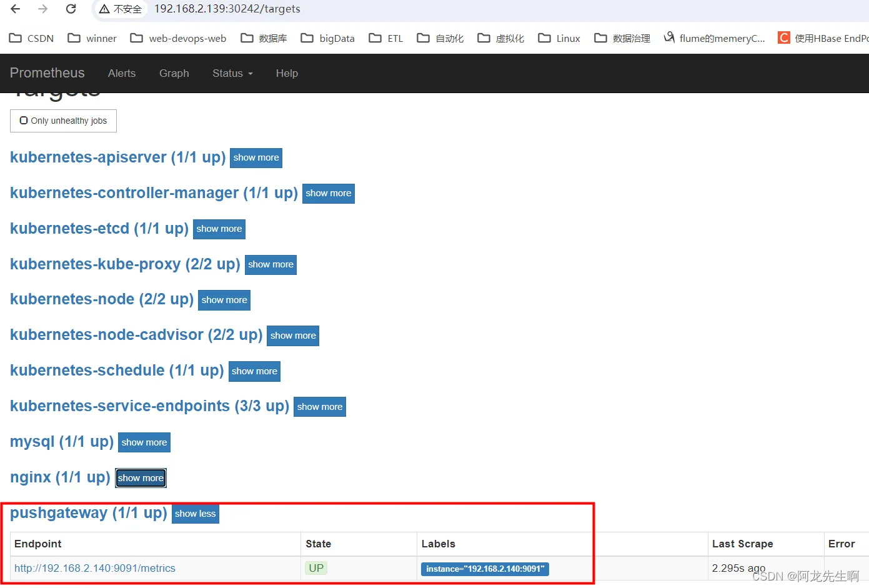This screenshot has width=869, height=588.
Task: Click the browser forward arrow
Action: tap(42, 9)
